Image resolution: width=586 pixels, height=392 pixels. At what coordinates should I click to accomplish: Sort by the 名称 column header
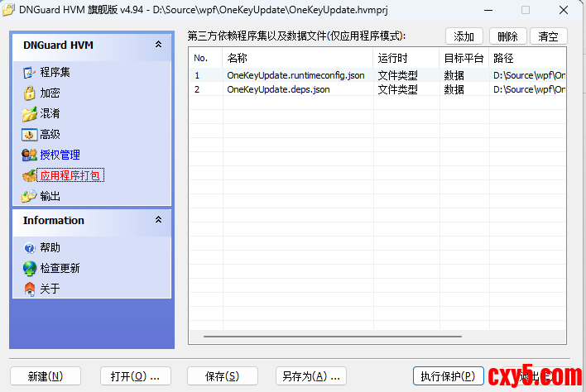(298, 58)
